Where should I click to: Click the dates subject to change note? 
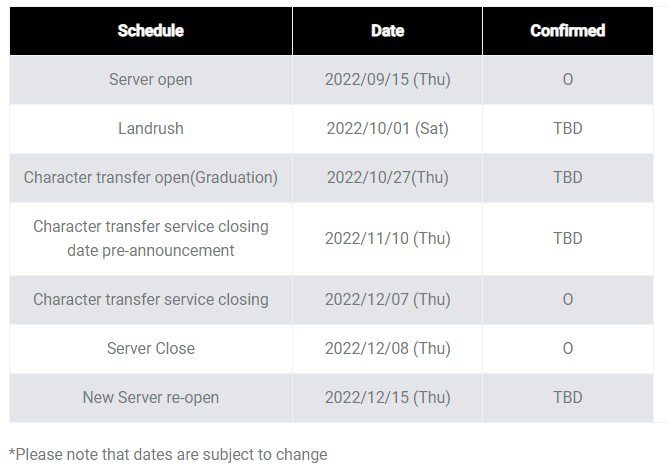coord(168,455)
